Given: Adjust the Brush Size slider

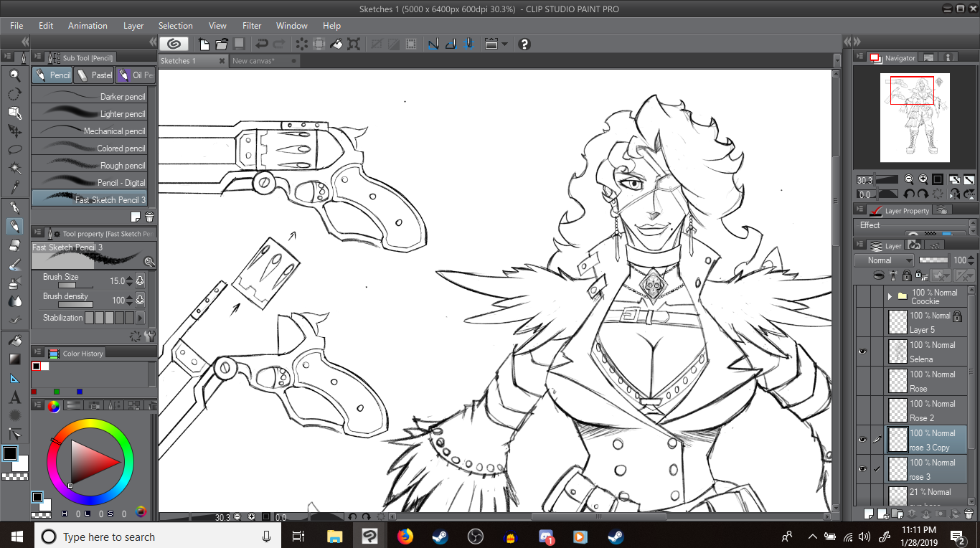Looking at the screenshot, I should (x=75, y=285).
